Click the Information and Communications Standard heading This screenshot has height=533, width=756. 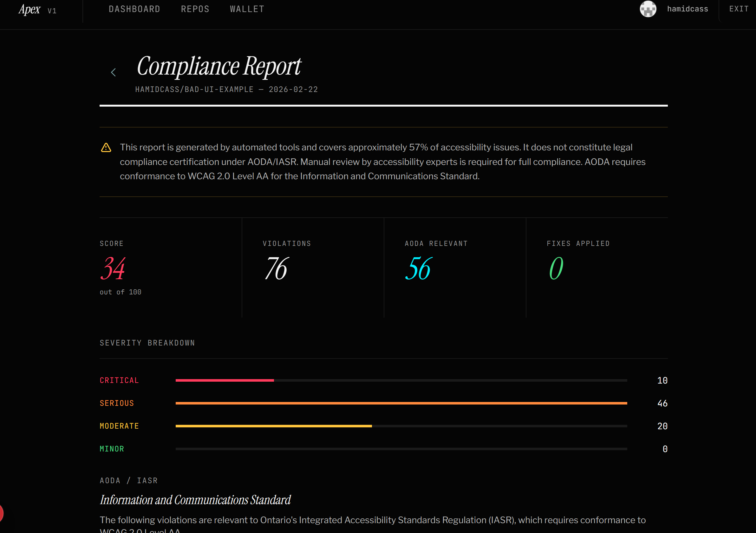195,500
